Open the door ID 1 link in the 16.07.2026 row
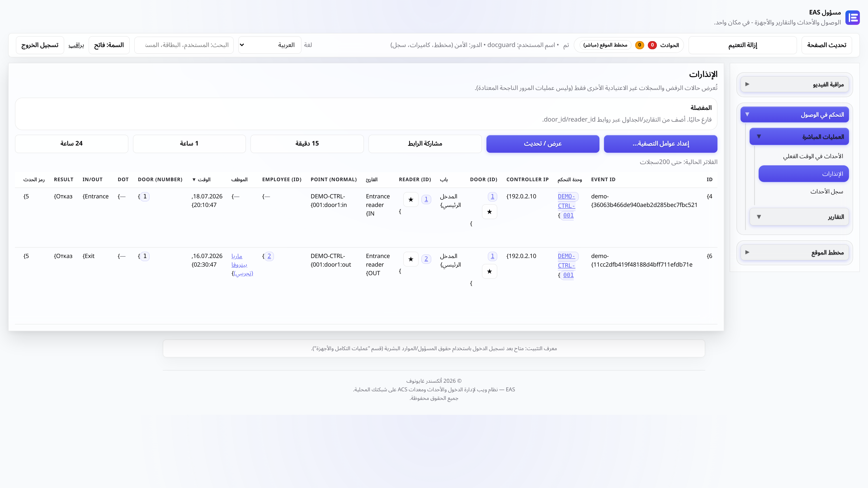The width and height of the screenshot is (868, 488). tap(492, 256)
